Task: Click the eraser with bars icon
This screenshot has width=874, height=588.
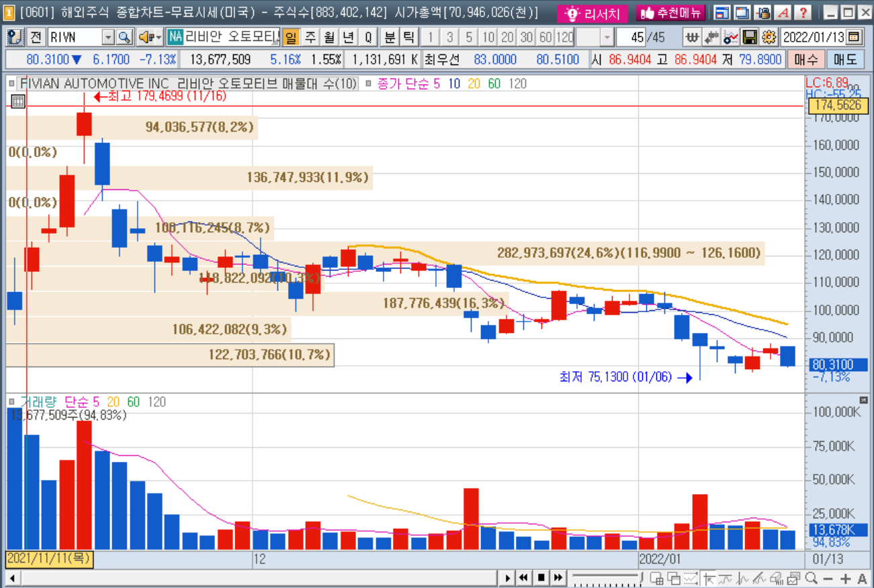Action: pos(777,578)
